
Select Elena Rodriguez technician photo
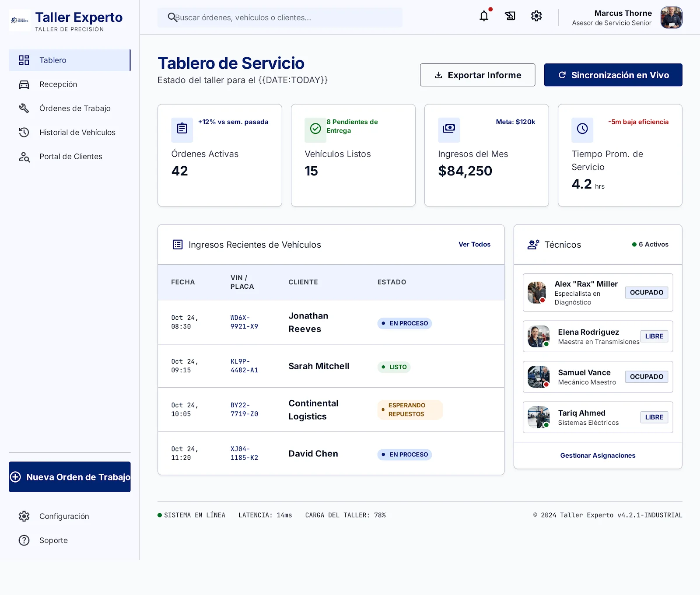tap(539, 336)
